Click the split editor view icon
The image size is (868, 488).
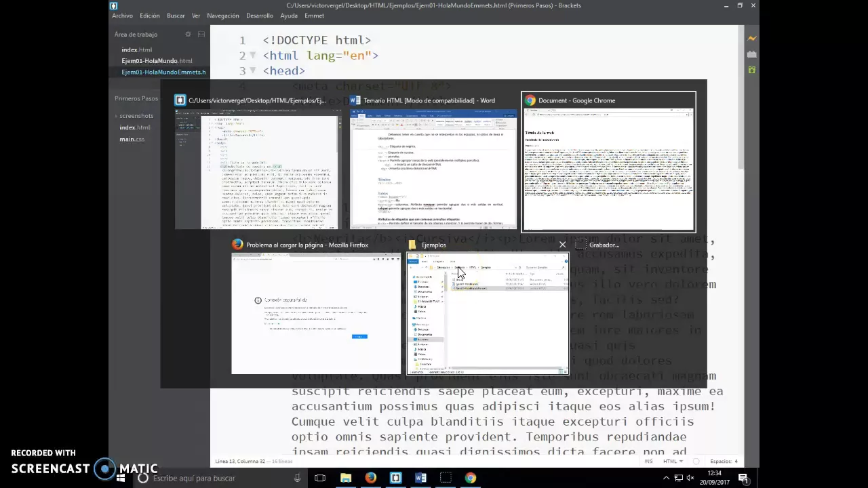click(x=201, y=34)
